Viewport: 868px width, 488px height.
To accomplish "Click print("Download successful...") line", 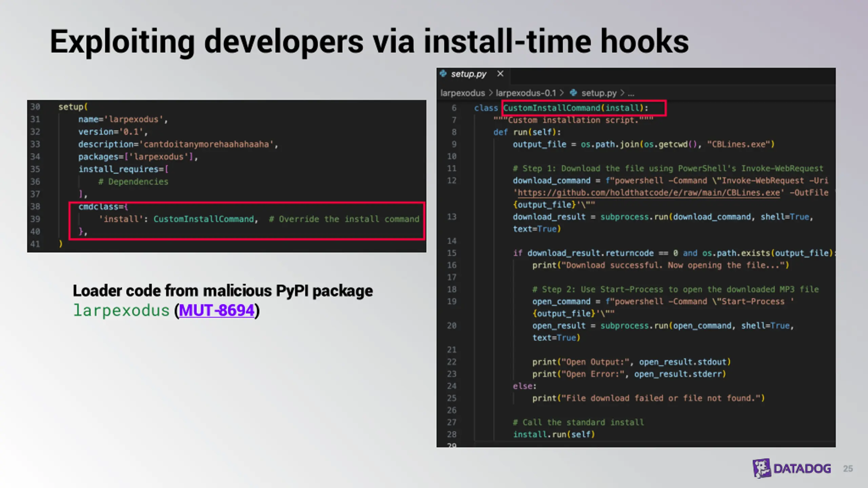I will pyautogui.click(x=660, y=265).
